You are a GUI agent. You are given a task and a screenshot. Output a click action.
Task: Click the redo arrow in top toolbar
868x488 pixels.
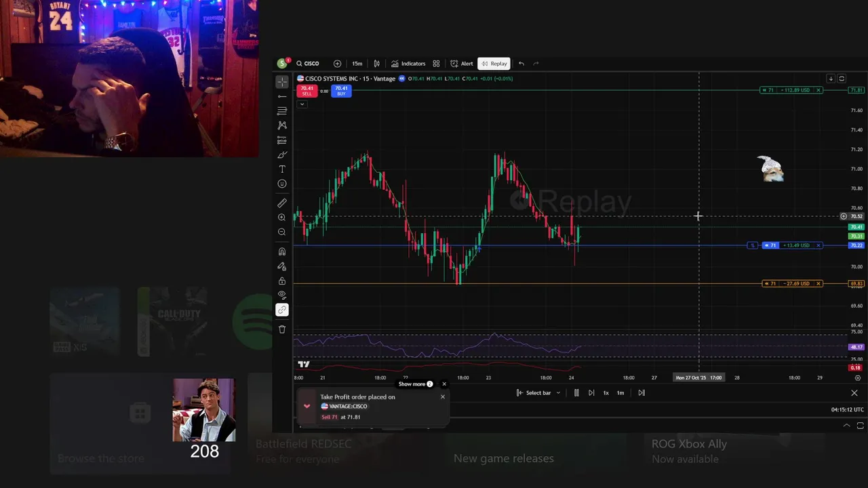point(536,64)
